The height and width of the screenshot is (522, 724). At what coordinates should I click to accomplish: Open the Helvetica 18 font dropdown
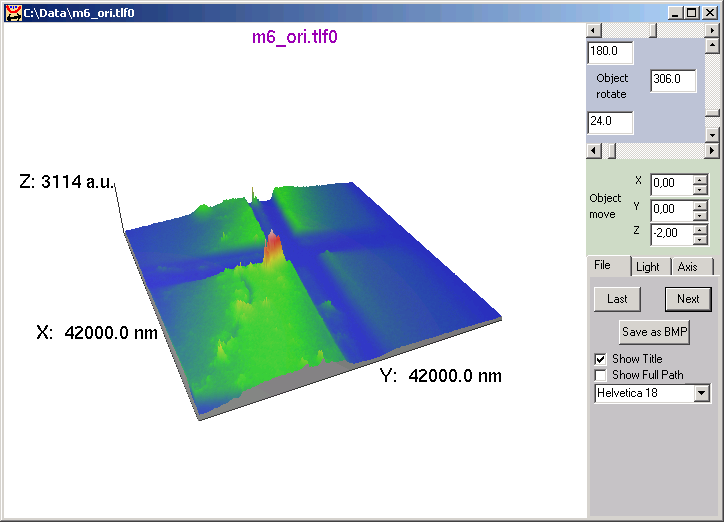[x=702, y=394]
